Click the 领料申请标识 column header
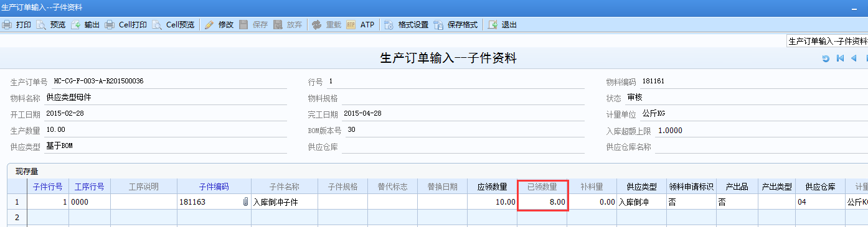This screenshot has width=868, height=227. click(691, 187)
